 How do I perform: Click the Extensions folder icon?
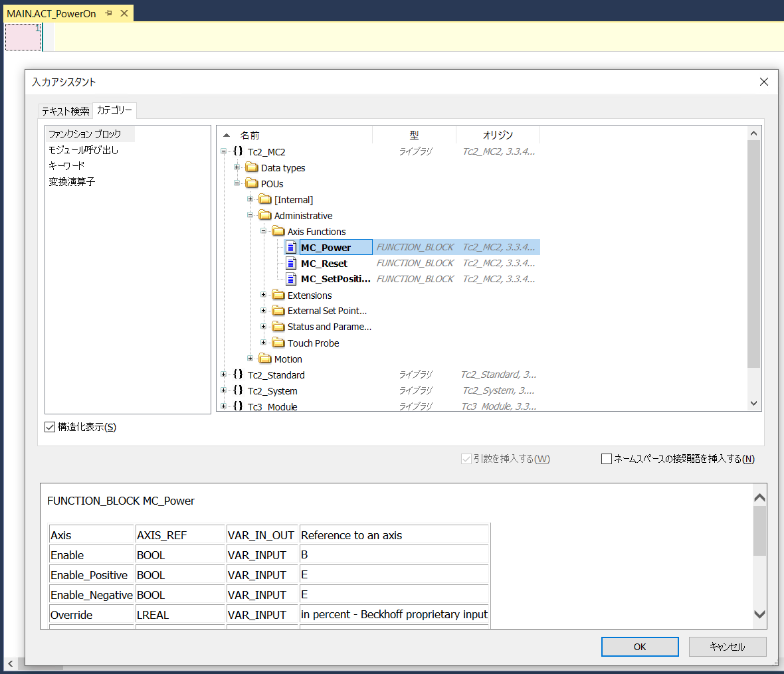coord(278,295)
